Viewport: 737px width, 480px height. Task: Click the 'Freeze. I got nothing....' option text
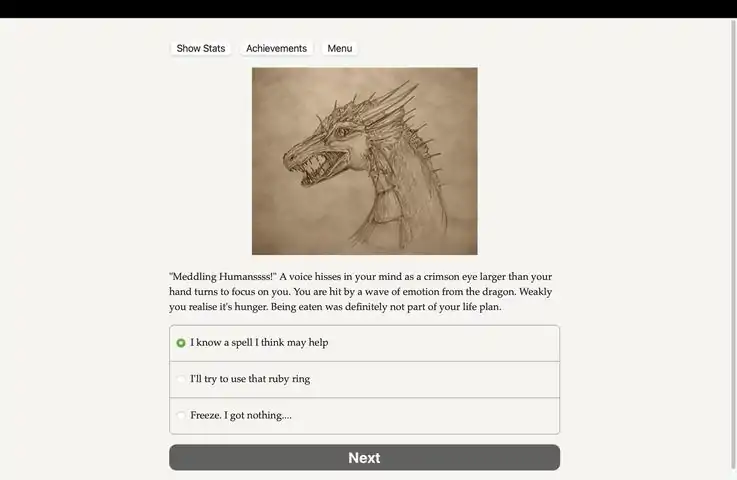[x=241, y=415]
